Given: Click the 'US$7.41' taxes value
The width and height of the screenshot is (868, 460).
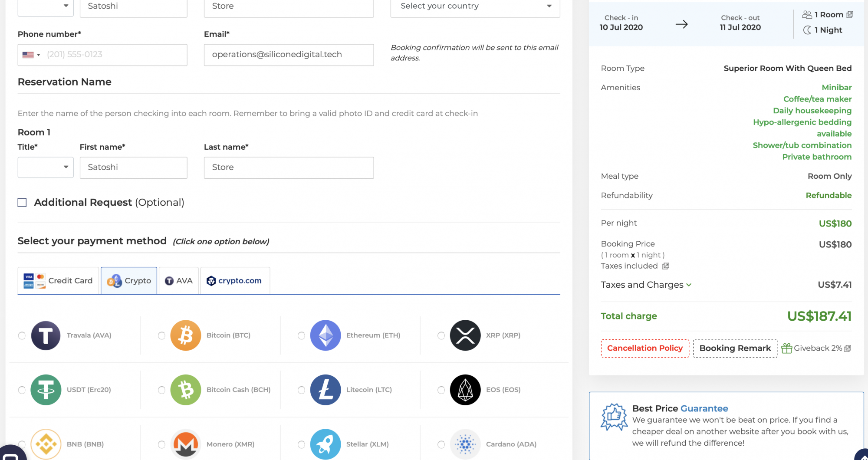Looking at the screenshot, I should pyautogui.click(x=835, y=285).
